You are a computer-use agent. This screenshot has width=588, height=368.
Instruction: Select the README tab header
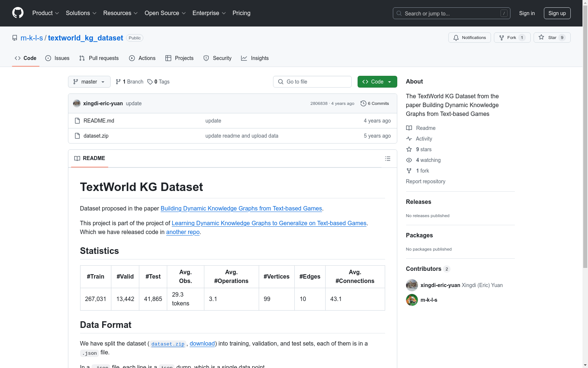[x=90, y=158]
